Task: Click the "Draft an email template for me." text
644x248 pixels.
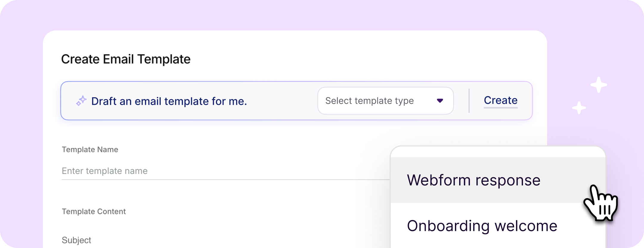Action: [169, 101]
